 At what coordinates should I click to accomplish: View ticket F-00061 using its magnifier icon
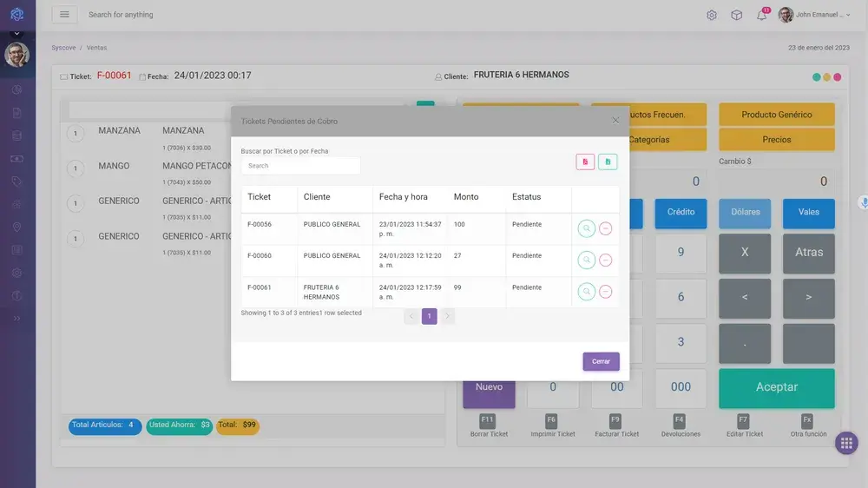[587, 292]
